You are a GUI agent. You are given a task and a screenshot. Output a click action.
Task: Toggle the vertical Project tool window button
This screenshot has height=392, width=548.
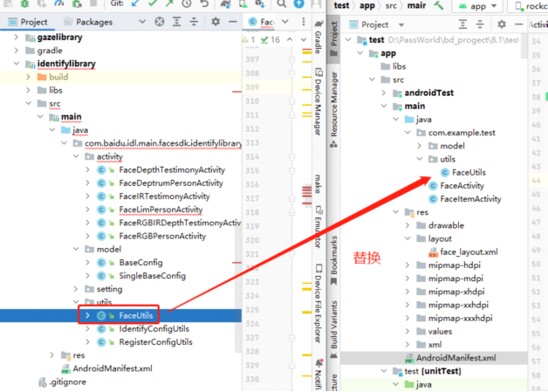(333, 38)
